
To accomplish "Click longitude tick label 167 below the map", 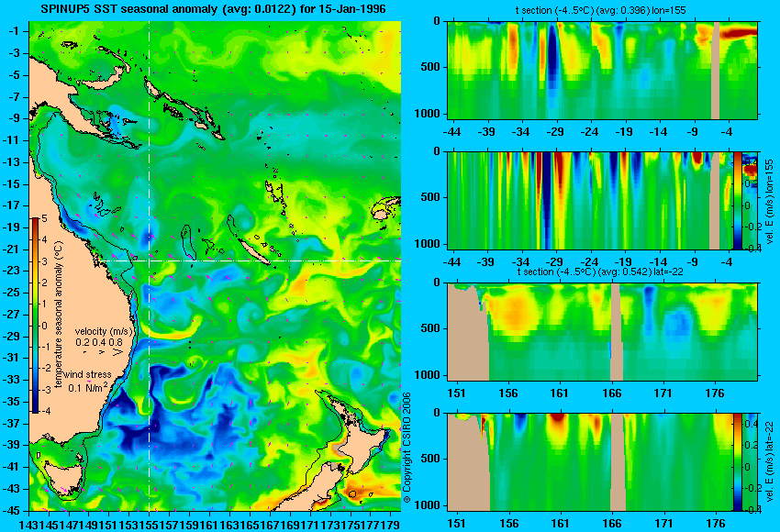I will coord(270,524).
